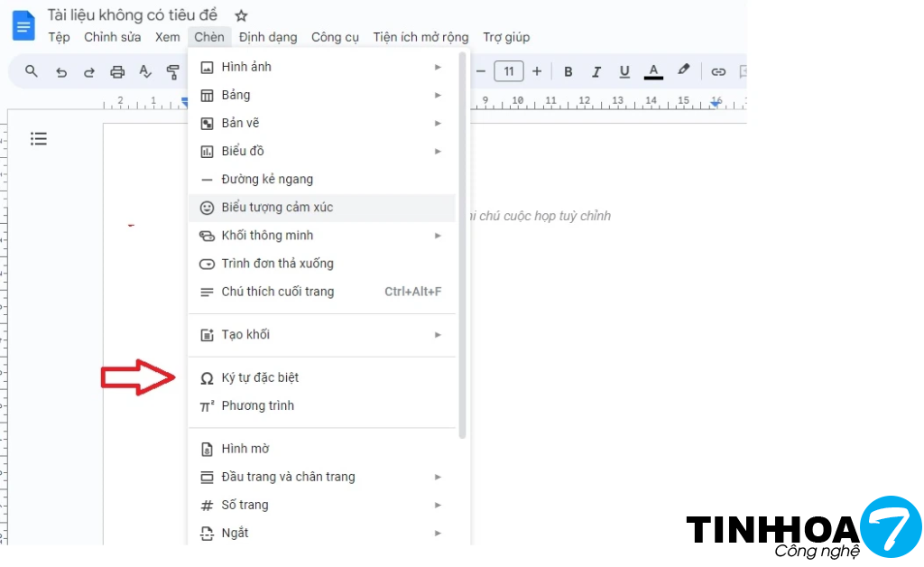Click the font size input field
The height and width of the screenshot is (567, 924).
click(x=509, y=71)
